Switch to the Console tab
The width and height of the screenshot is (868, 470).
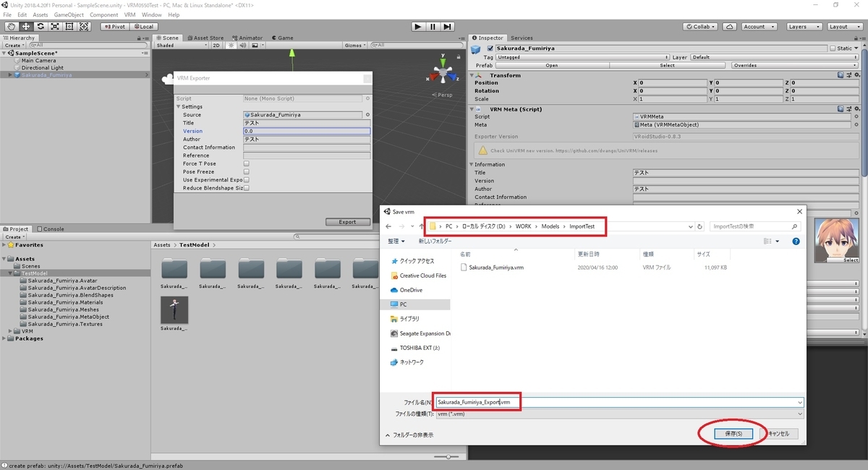click(x=51, y=229)
